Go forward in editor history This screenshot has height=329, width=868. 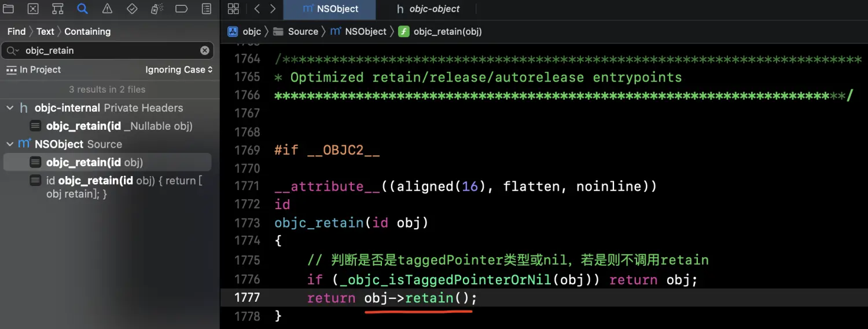coord(273,9)
